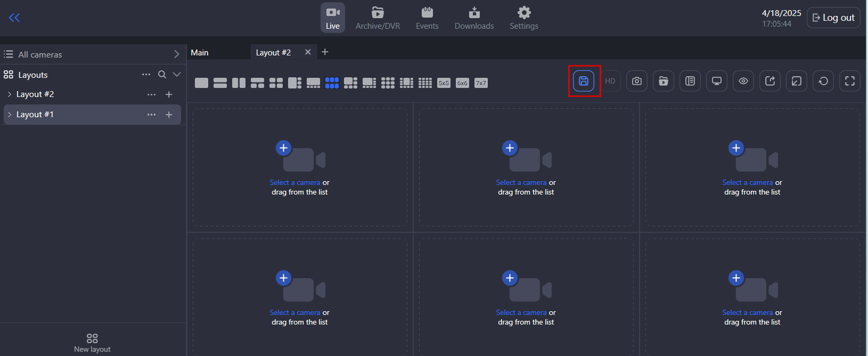Switch to the Main tab
This screenshot has width=868, height=356.
[200, 52]
